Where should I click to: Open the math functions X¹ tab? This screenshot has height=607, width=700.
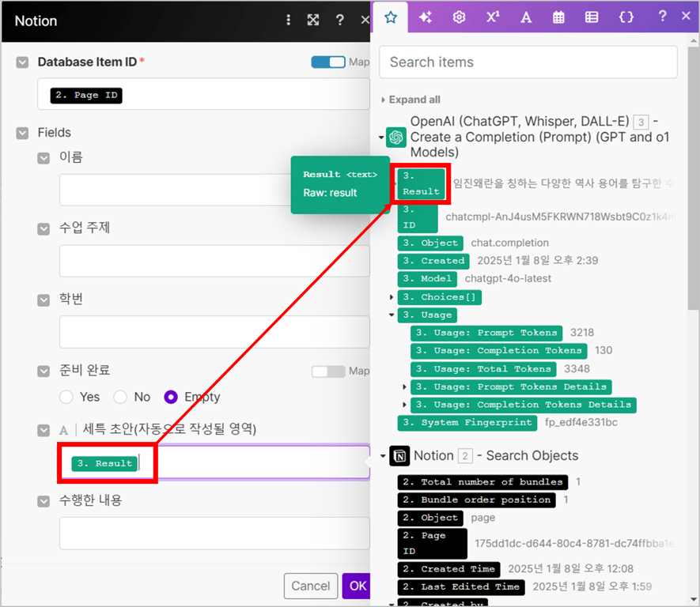click(493, 17)
